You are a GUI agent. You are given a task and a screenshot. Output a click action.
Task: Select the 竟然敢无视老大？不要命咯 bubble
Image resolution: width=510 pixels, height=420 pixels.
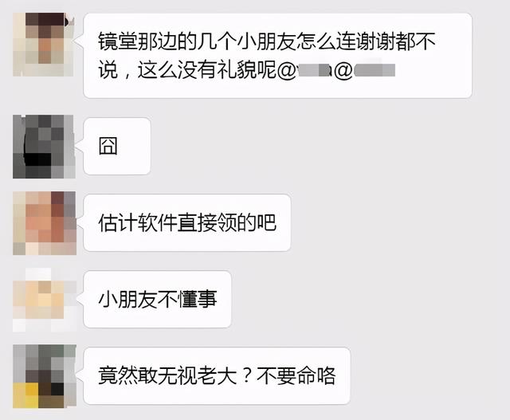point(217,375)
